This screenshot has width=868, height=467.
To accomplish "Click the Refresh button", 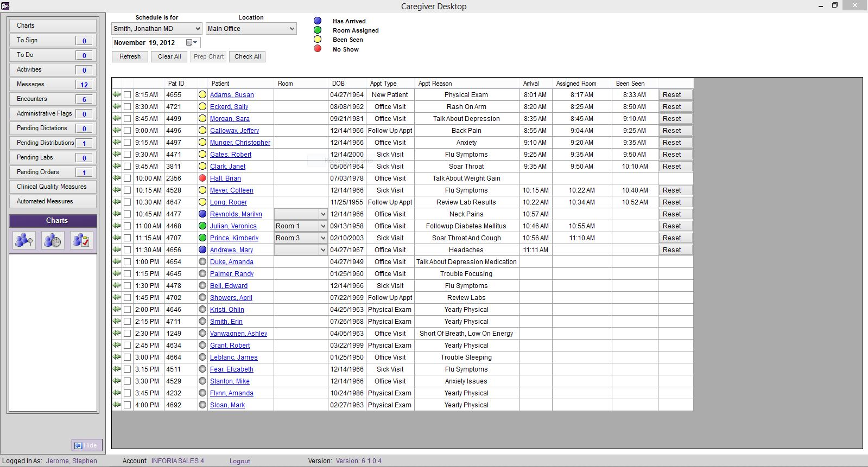I will (130, 56).
